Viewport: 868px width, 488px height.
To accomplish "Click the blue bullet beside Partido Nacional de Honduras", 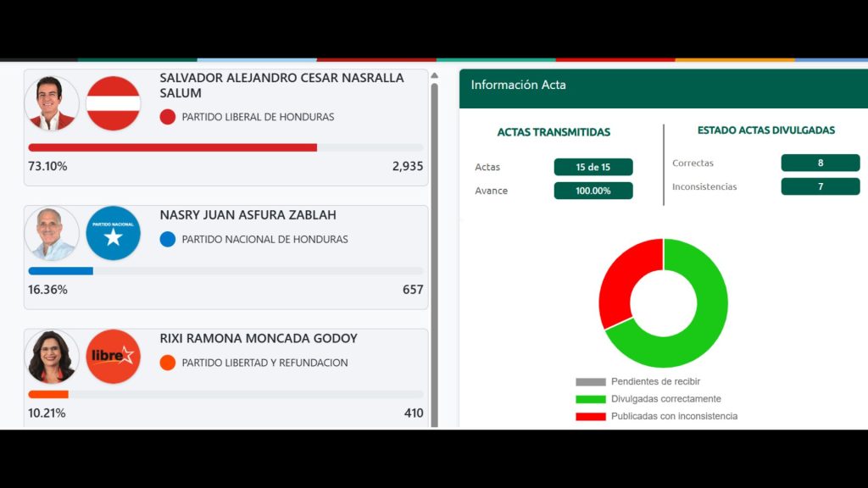I will point(166,240).
